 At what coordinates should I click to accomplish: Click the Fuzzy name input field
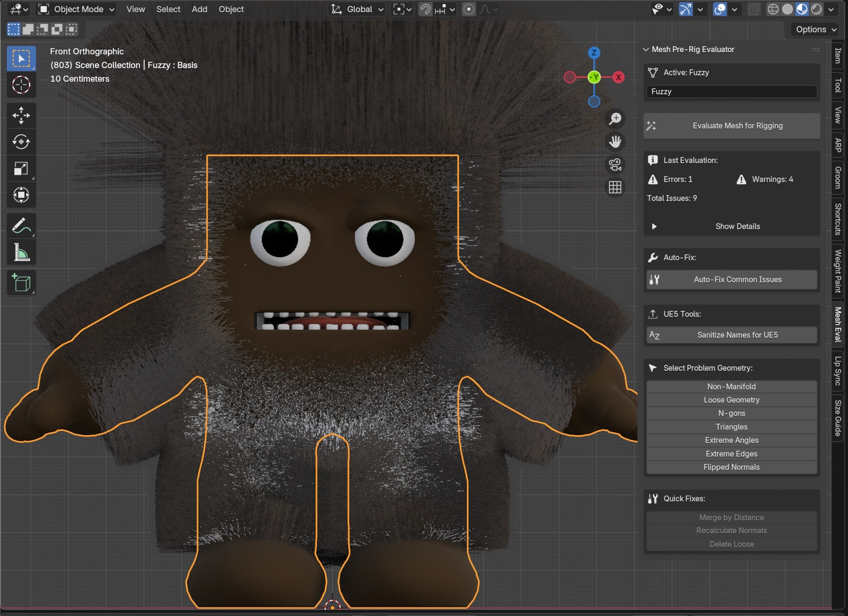coord(731,91)
